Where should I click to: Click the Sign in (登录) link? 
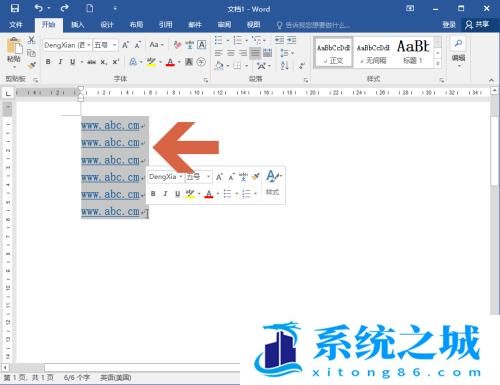coord(449,25)
